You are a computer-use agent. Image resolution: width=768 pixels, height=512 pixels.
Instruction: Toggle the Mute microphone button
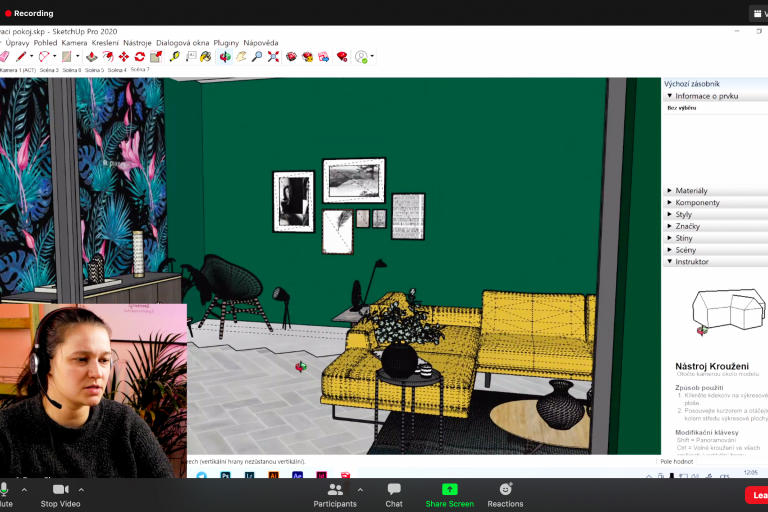5,494
